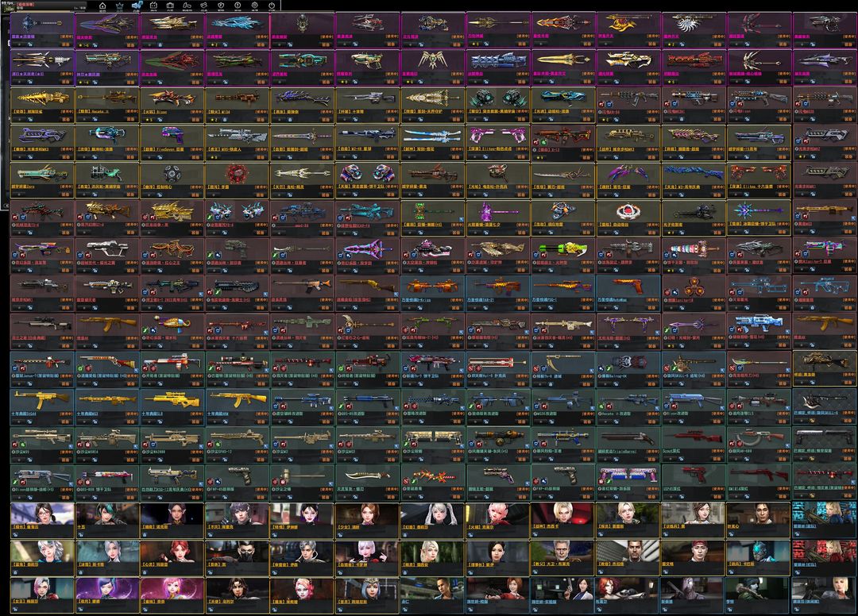Click equip button on Hecate II card
The height and width of the screenshot is (616, 858).
pyautogui.click(x=131, y=119)
